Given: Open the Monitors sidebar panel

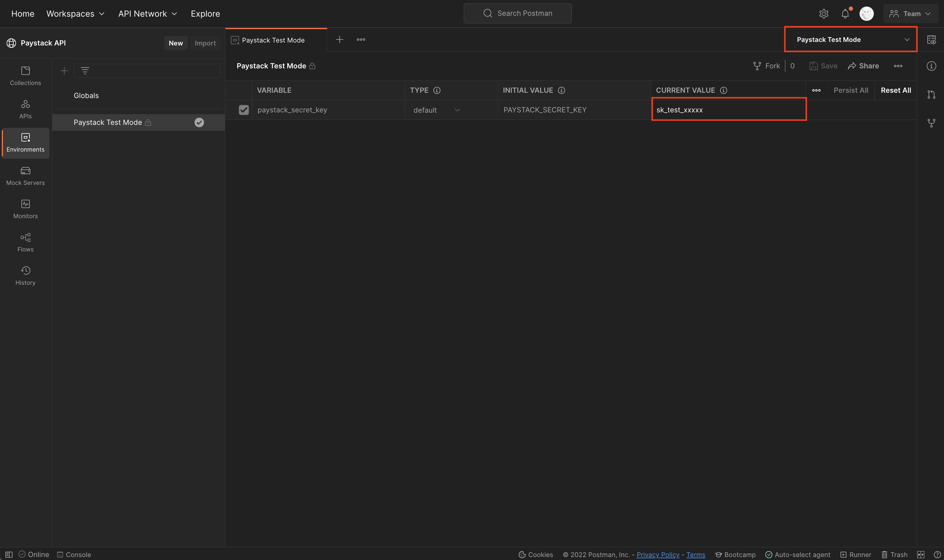Looking at the screenshot, I should pyautogui.click(x=25, y=210).
